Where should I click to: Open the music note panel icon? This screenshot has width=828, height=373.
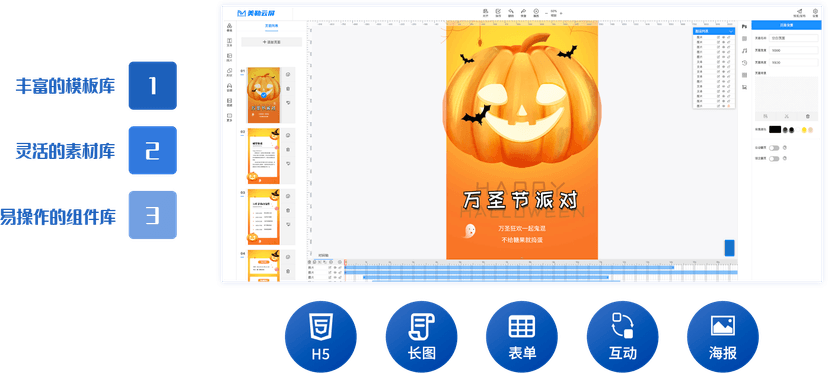(x=745, y=51)
